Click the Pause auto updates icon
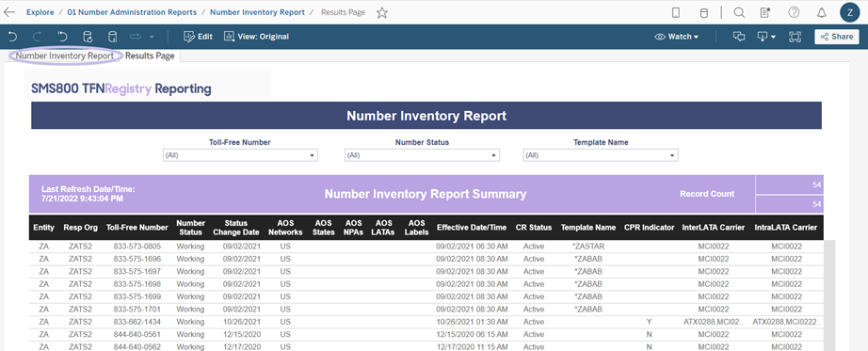 (x=112, y=37)
